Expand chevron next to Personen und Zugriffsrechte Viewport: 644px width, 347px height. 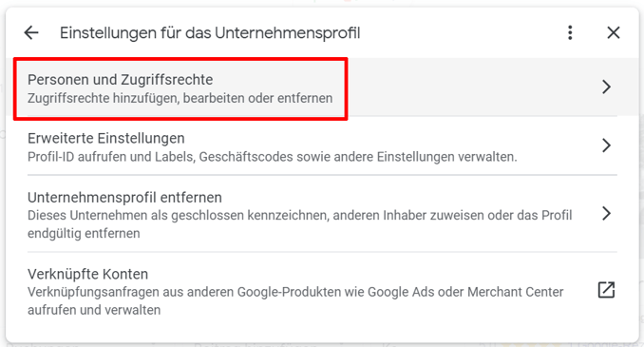[606, 87]
